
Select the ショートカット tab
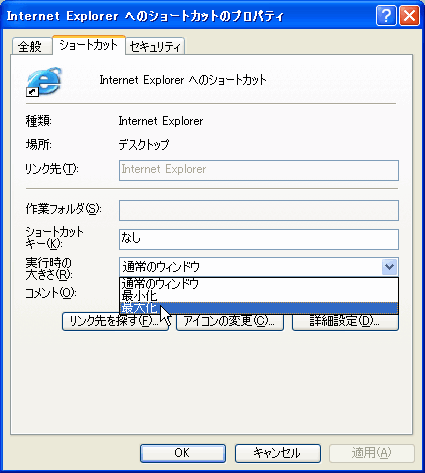(x=89, y=45)
